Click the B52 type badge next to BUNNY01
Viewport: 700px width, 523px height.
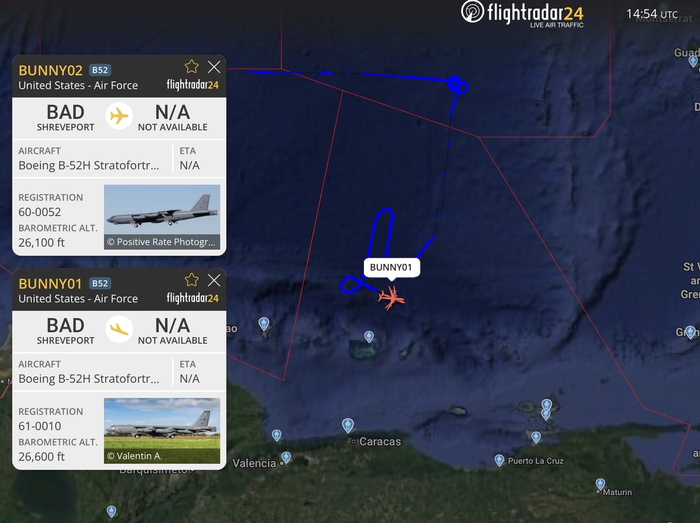point(100,283)
